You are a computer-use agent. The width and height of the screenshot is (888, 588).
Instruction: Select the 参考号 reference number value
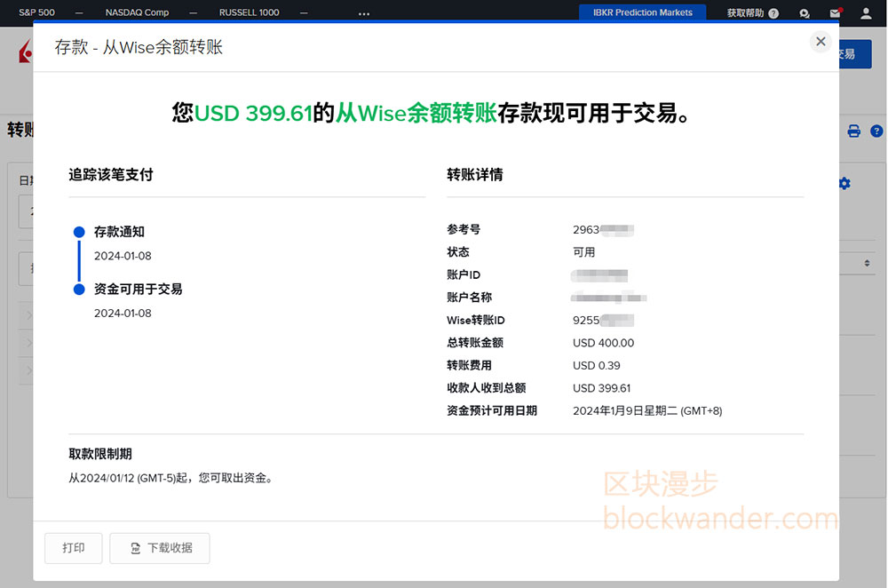tap(603, 229)
